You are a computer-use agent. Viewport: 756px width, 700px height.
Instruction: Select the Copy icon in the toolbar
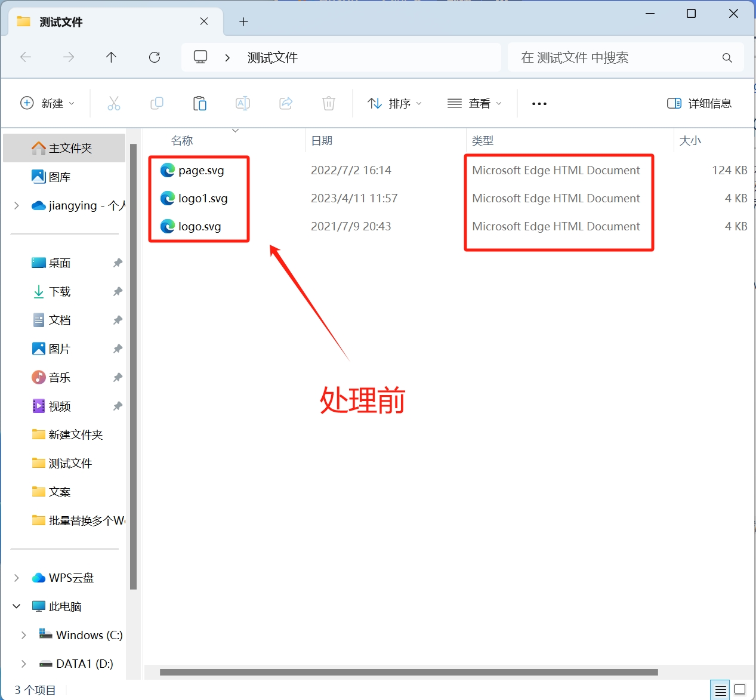pos(157,103)
